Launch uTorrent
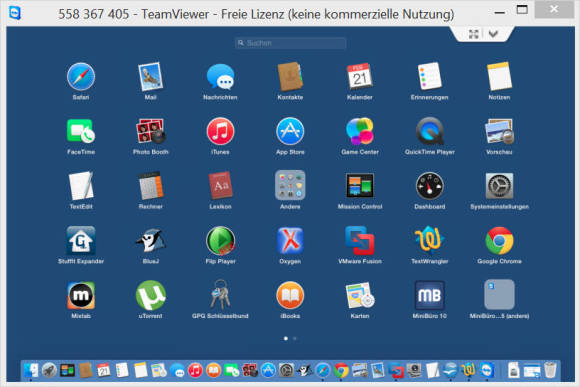The width and height of the screenshot is (580, 387). 151,295
